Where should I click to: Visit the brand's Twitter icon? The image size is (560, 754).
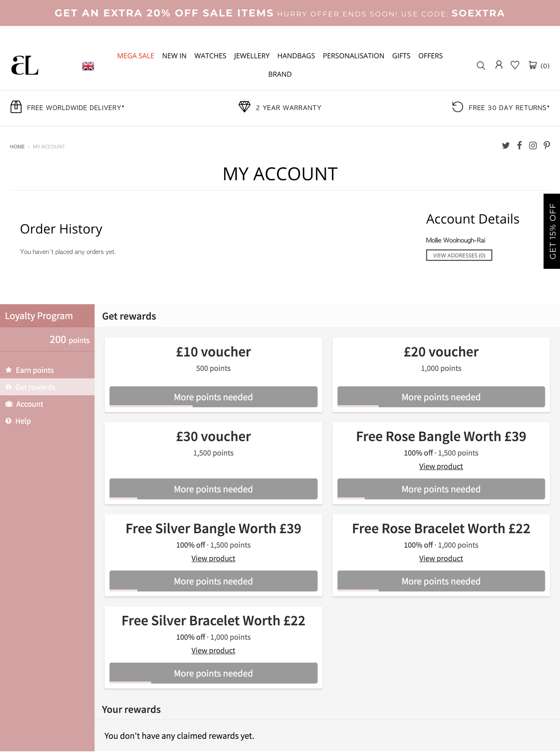click(506, 146)
